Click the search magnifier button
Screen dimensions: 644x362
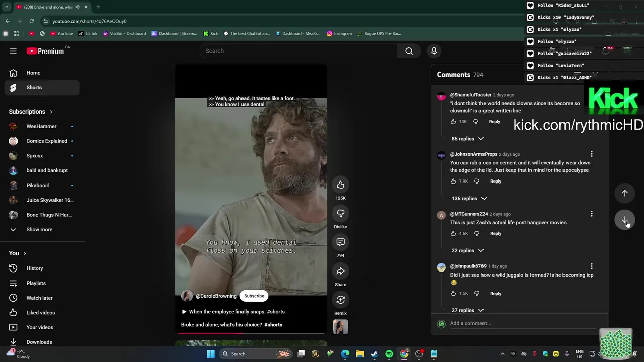[409, 51]
